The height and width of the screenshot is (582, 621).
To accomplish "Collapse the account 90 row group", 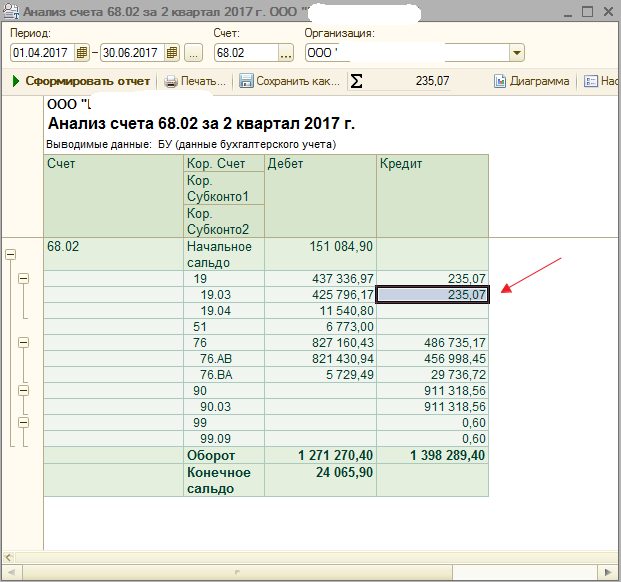I will point(23,391).
